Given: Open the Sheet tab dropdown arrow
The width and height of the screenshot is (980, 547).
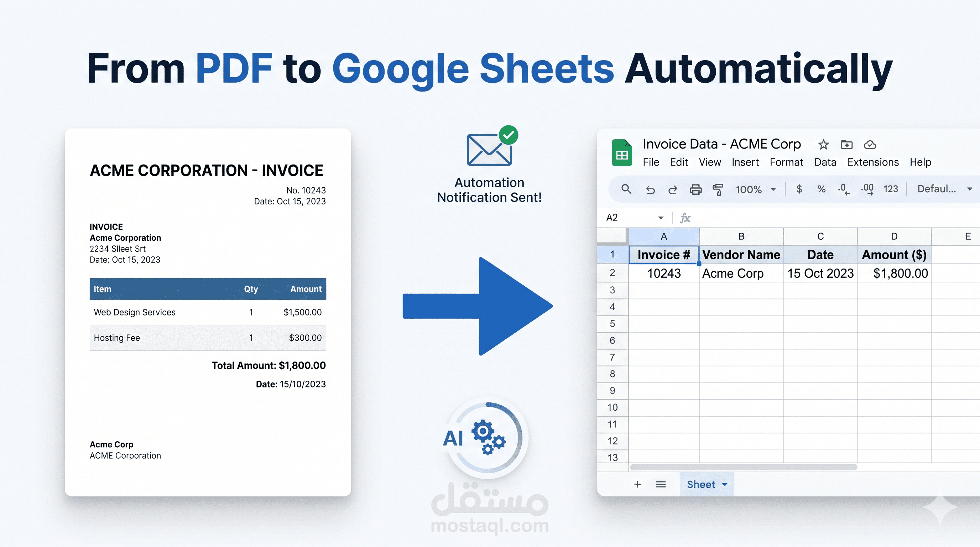Looking at the screenshot, I should (724, 485).
